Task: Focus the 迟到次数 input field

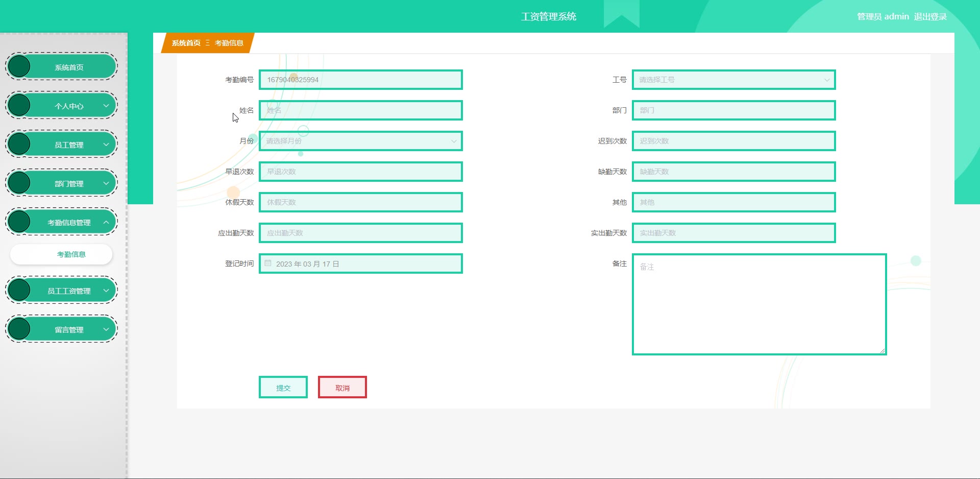Action: pyautogui.click(x=733, y=141)
